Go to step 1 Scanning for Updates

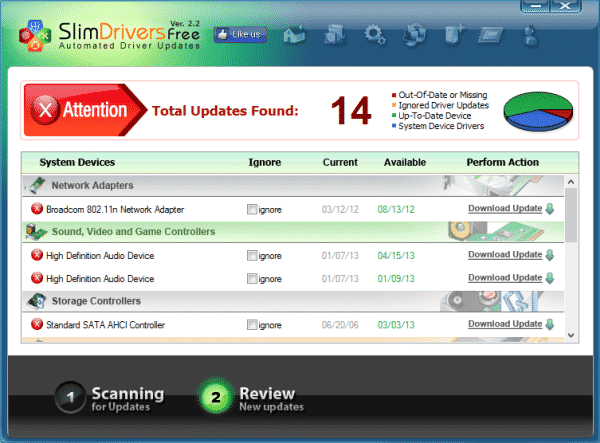[x=110, y=398]
